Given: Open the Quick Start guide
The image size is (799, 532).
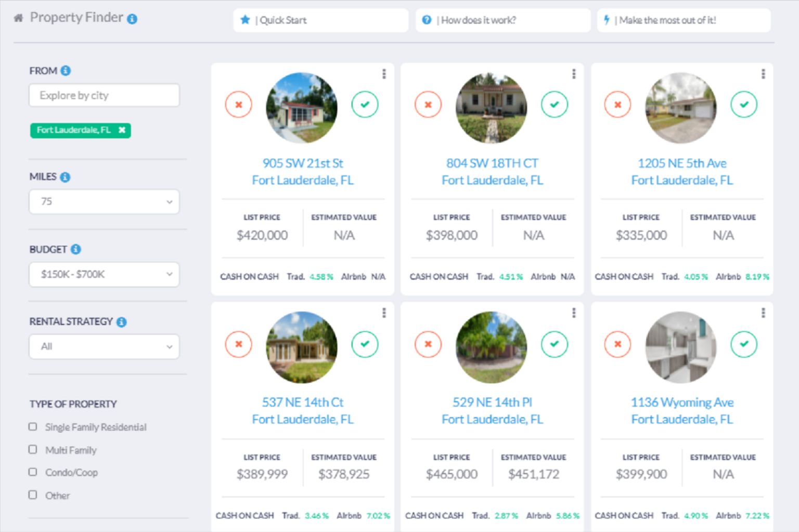Looking at the screenshot, I should pyautogui.click(x=320, y=20).
